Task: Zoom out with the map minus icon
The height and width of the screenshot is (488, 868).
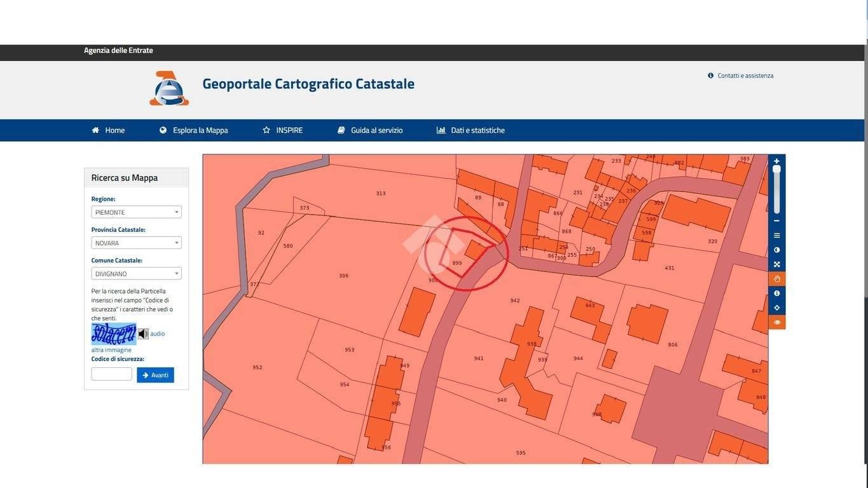Action: tap(776, 220)
